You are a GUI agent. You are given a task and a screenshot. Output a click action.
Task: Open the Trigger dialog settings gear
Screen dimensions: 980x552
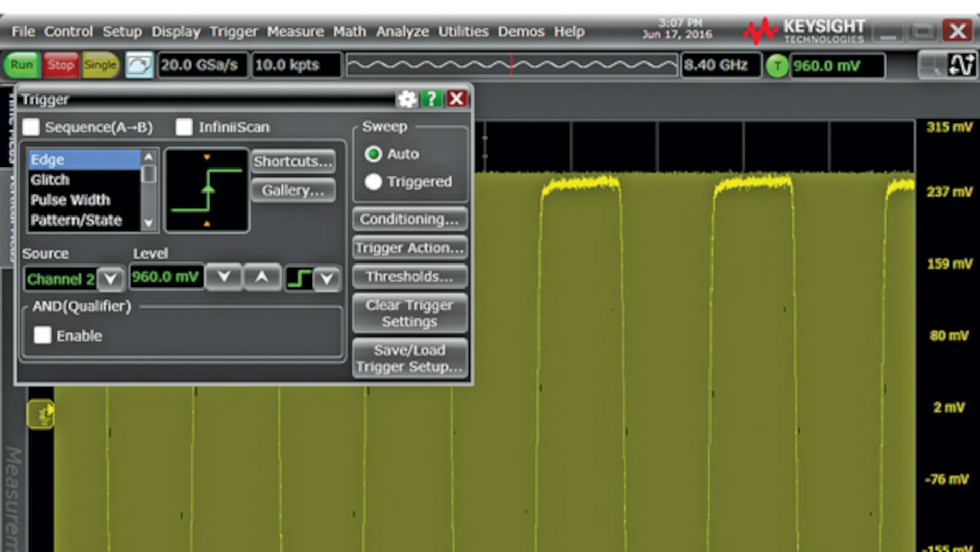406,99
